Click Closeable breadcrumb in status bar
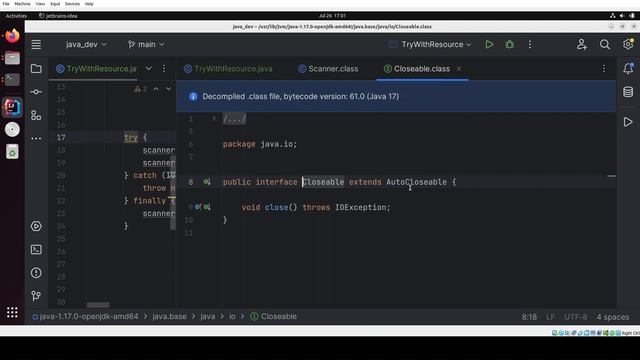The height and width of the screenshot is (360, 640). pos(273,316)
